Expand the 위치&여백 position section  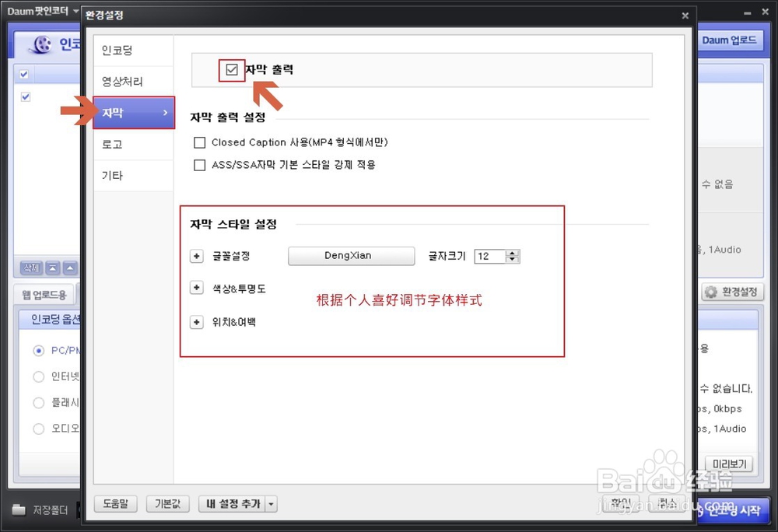pos(196,322)
